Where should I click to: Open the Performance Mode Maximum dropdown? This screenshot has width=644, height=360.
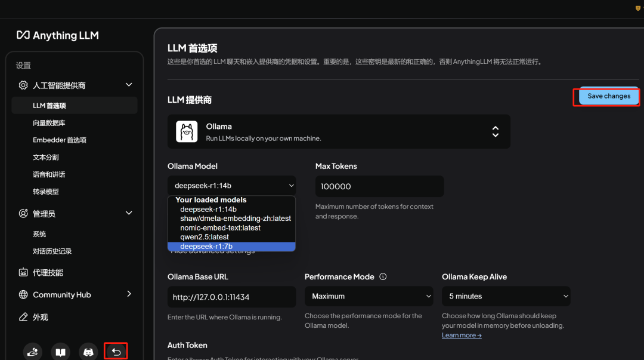(x=369, y=296)
